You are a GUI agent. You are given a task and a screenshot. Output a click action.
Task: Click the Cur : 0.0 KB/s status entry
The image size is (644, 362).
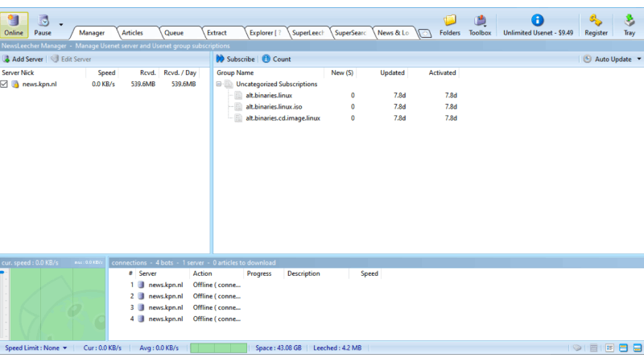coord(102,348)
